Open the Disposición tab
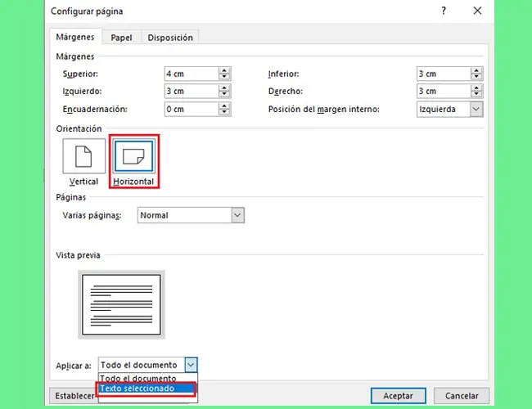 coord(170,38)
